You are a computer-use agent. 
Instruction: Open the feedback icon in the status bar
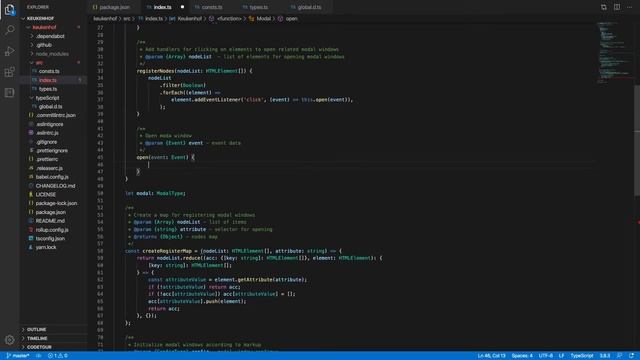coord(619,356)
